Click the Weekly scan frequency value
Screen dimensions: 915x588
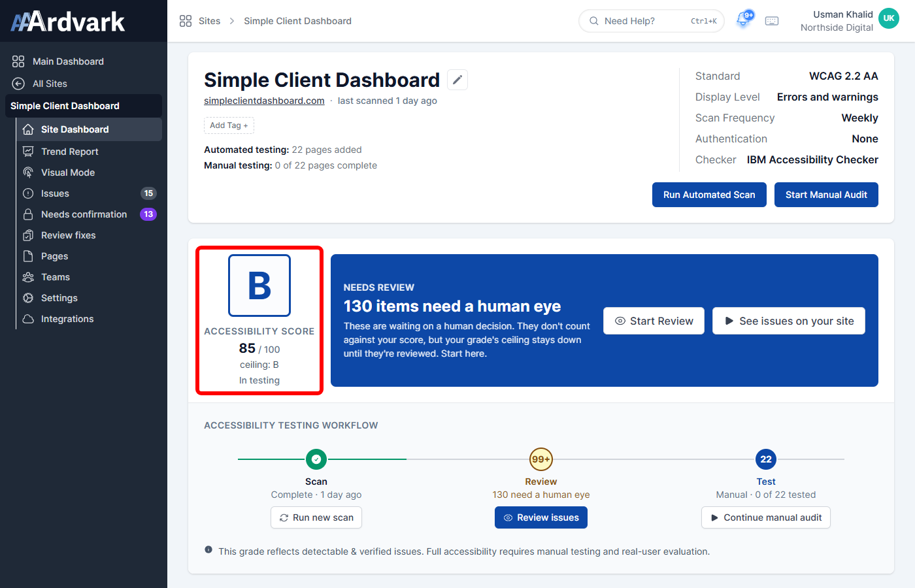pyautogui.click(x=859, y=118)
